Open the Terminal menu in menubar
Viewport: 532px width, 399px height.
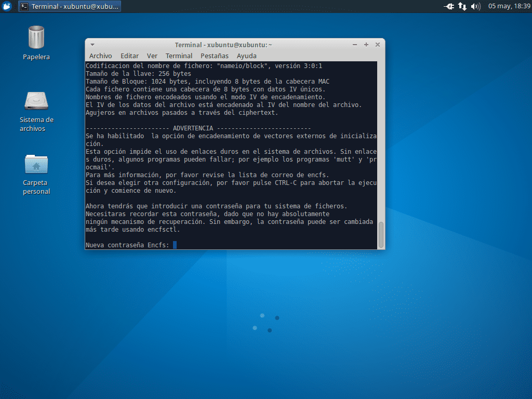tap(179, 56)
